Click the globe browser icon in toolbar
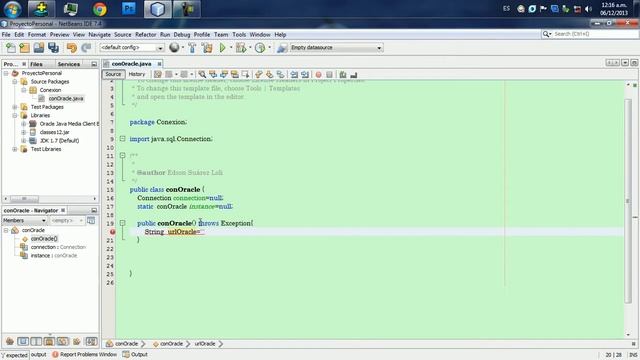This screenshot has height=360, width=640. (174, 48)
